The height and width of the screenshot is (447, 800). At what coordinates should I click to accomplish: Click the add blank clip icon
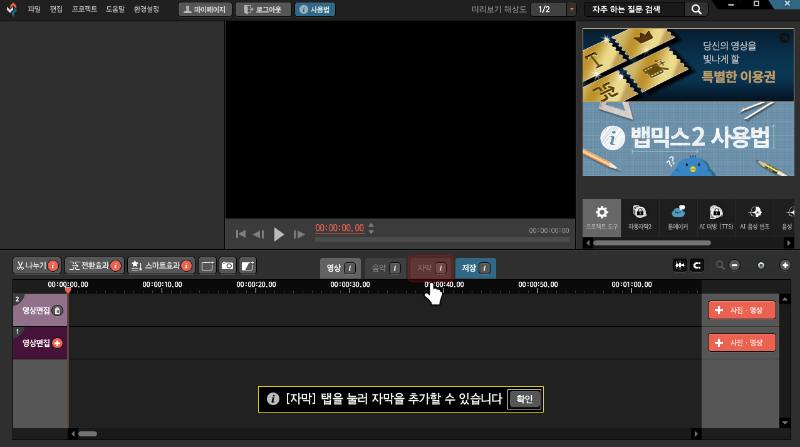pos(207,266)
